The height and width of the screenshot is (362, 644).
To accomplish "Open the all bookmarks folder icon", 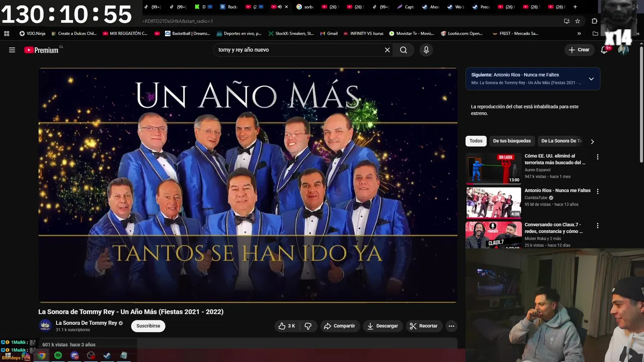I will (x=595, y=34).
